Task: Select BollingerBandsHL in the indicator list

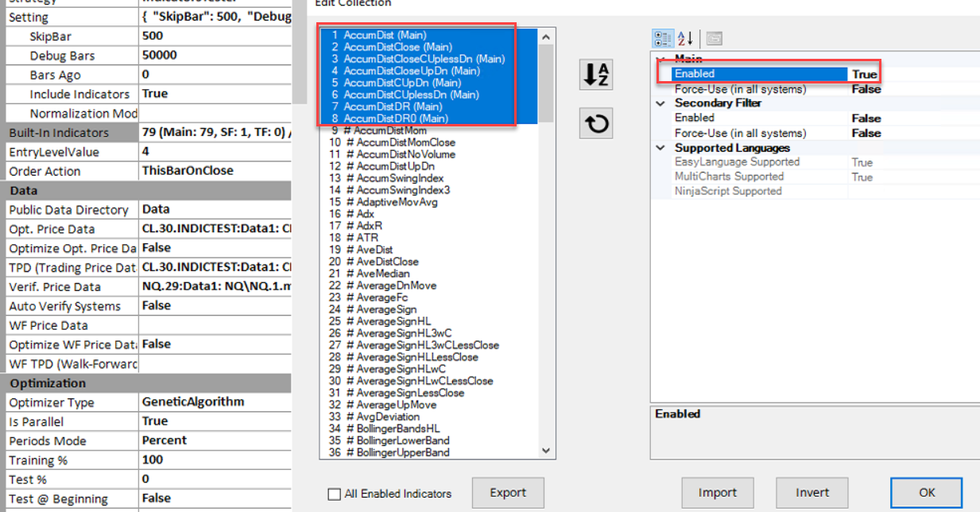Action: click(398, 429)
